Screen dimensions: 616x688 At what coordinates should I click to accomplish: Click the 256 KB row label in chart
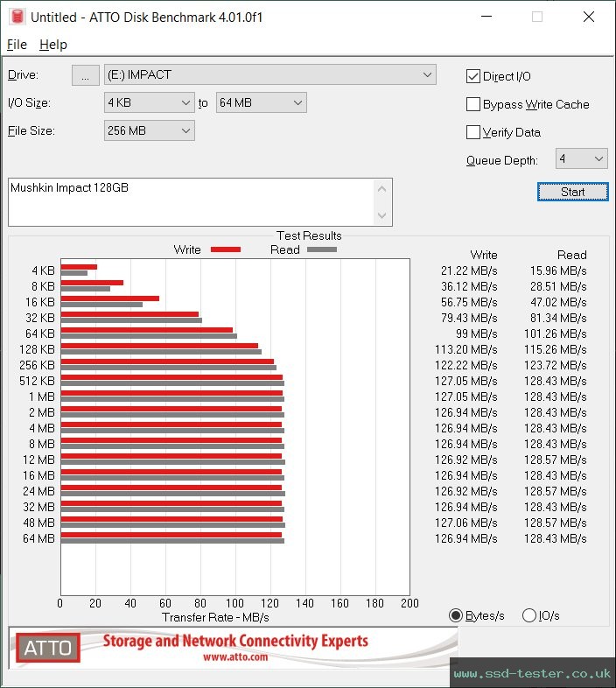point(37,366)
